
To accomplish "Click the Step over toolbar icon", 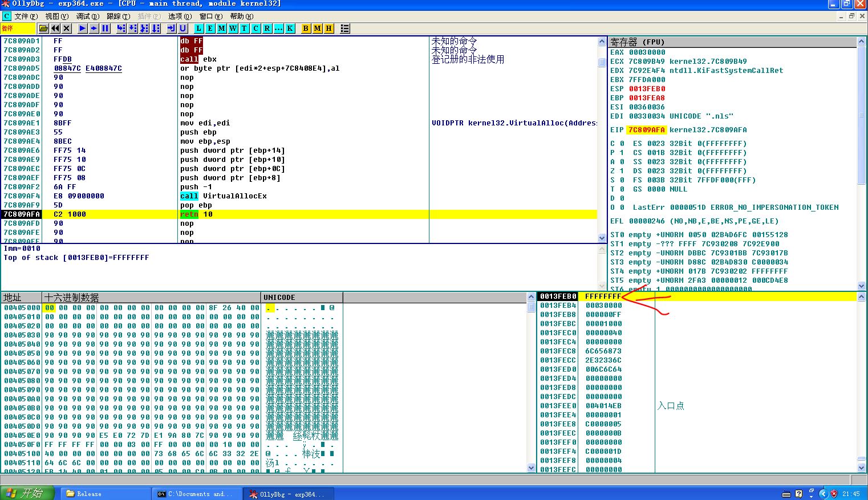I will (x=133, y=28).
